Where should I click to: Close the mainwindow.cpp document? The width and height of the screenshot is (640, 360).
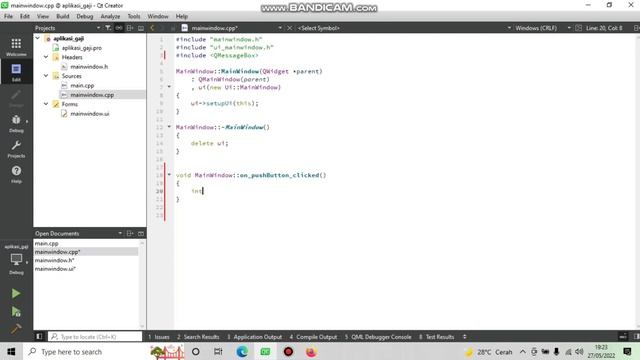point(289,28)
